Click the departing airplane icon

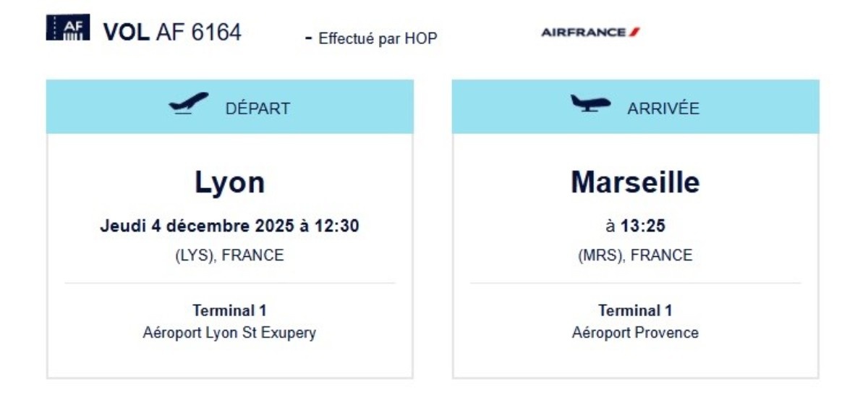point(189,103)
